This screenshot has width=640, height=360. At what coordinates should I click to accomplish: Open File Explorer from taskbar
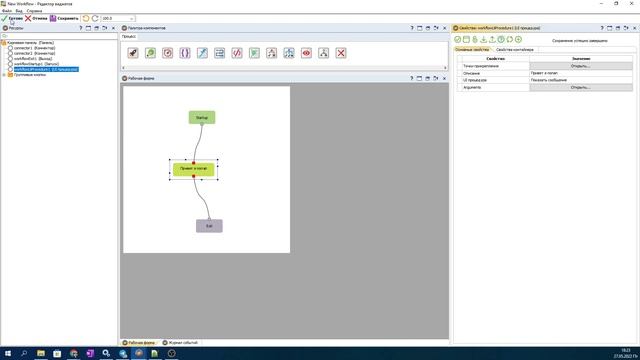point(41,353)
